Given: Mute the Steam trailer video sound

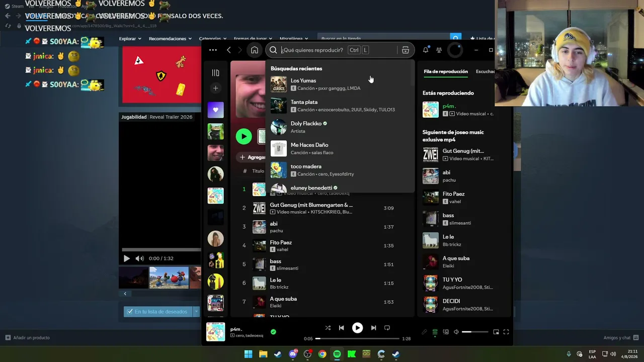Looking at the screenshot, I should tap(140, 258).
